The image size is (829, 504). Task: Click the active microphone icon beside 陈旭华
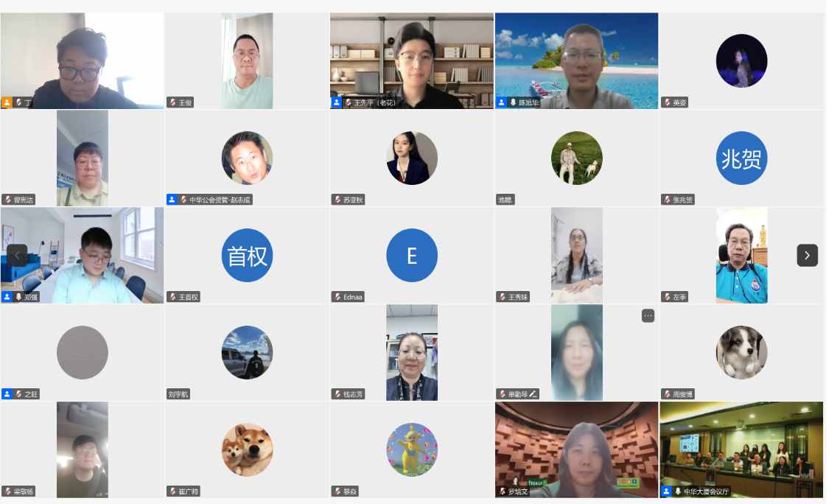pyautogui.click(x=513, y=102)
